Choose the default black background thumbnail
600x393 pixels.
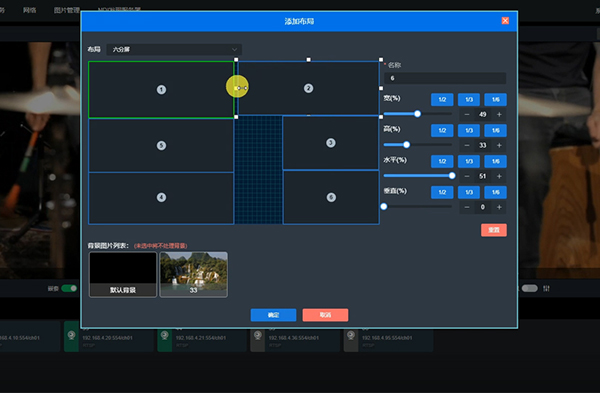123,274
